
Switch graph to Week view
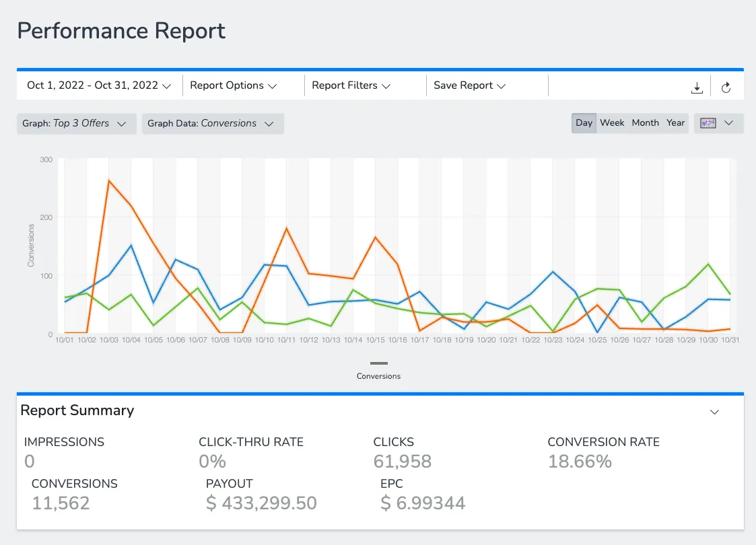point(612,123)
